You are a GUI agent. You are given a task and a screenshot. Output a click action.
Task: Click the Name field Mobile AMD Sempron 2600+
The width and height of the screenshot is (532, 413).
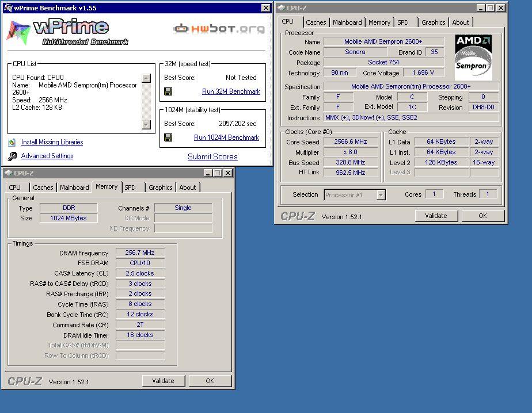[x=383, y=42]
